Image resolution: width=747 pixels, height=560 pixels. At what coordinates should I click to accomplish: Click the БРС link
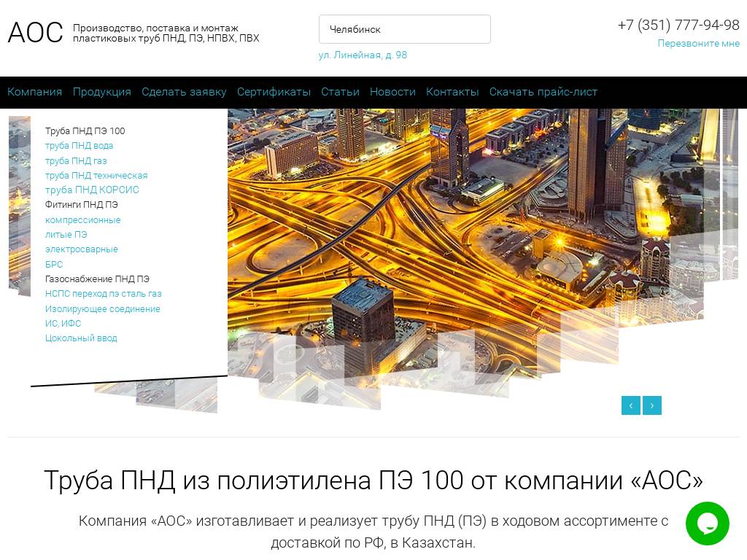(x=53, y=264)
